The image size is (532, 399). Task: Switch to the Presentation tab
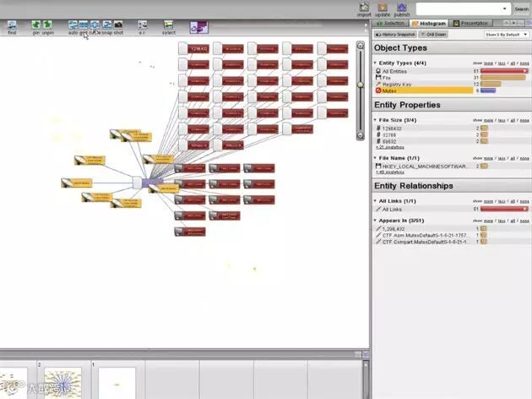471,23
